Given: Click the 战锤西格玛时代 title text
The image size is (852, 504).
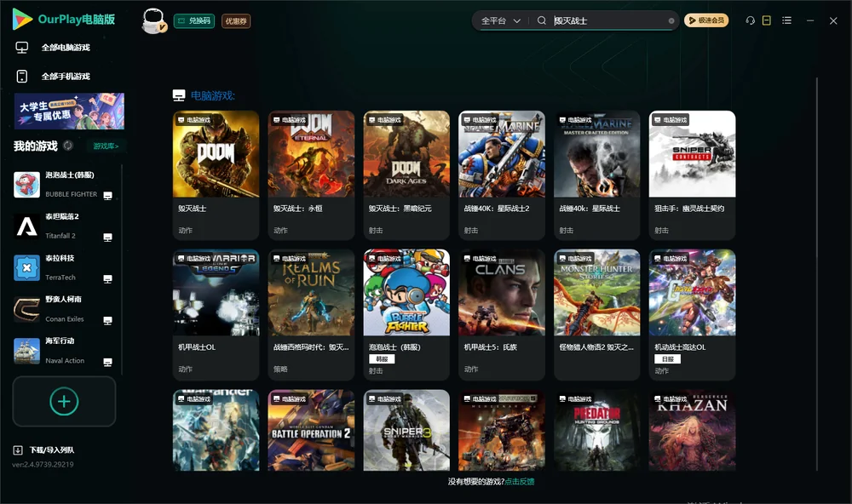Looking at the screenshot, I should coord(311,347).
